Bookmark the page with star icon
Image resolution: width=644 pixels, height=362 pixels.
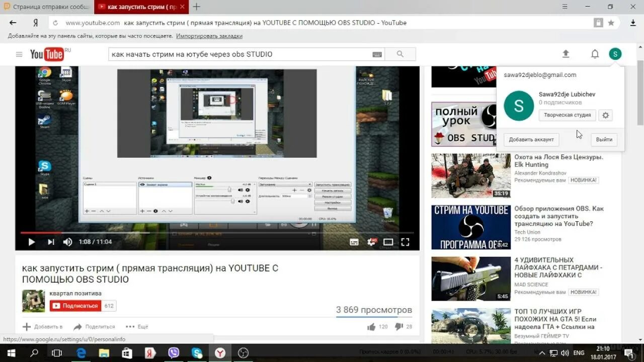(x=611, y=23)
